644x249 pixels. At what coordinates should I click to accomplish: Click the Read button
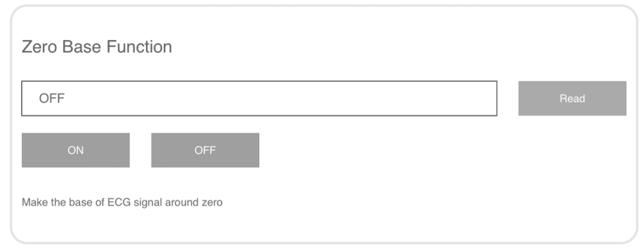[x=572, y=98]
